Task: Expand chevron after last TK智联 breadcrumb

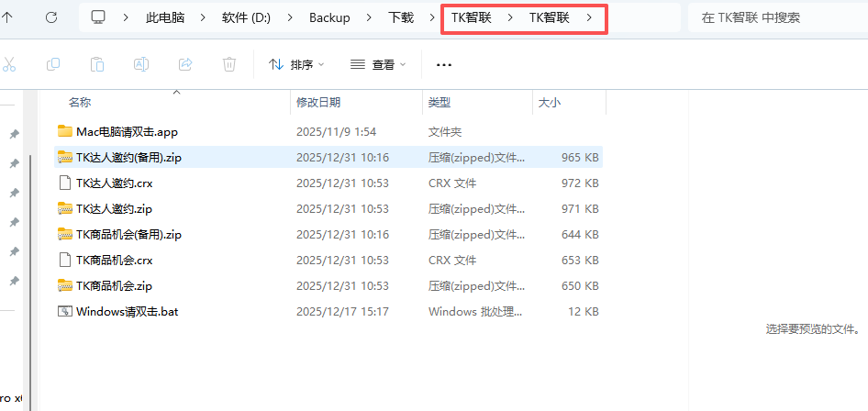Action: tap(590, 17)
